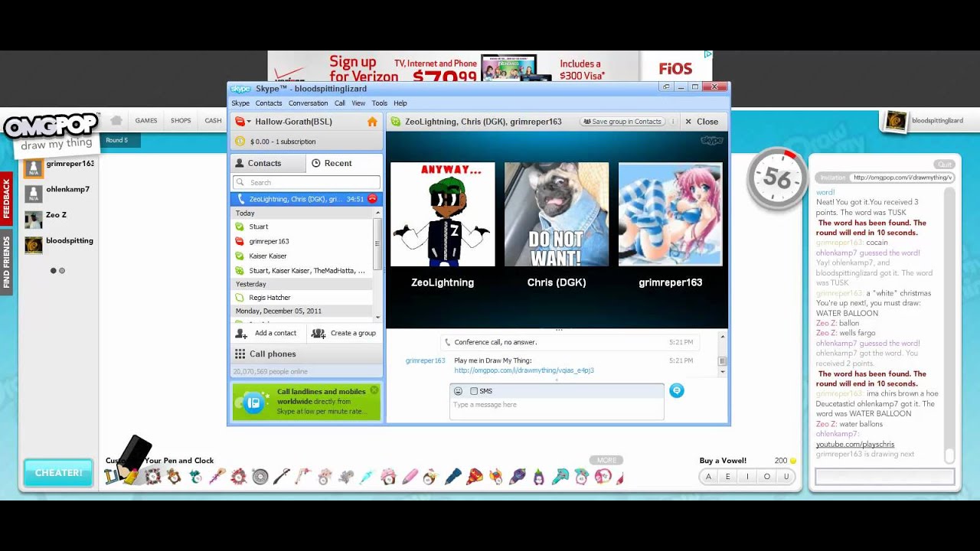Screen dimensions: 980x551
Task: Select the pink pencil pen
Action: pos(410,477)
